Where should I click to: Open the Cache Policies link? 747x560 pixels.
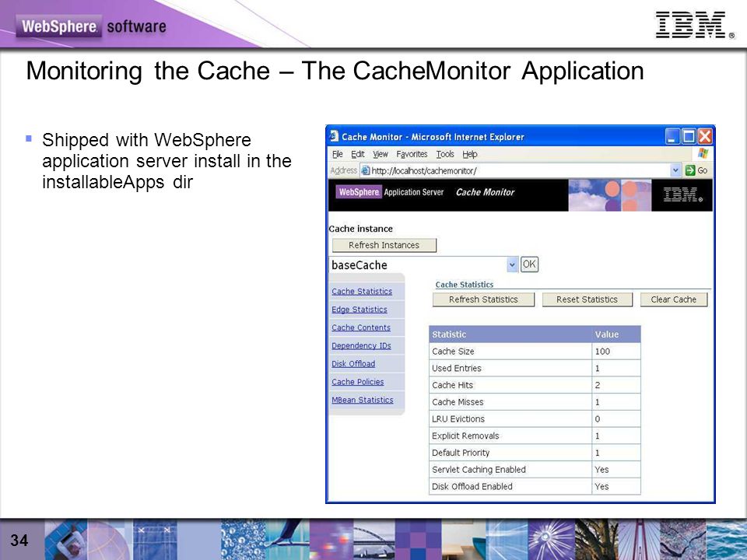tap(358, 382)
